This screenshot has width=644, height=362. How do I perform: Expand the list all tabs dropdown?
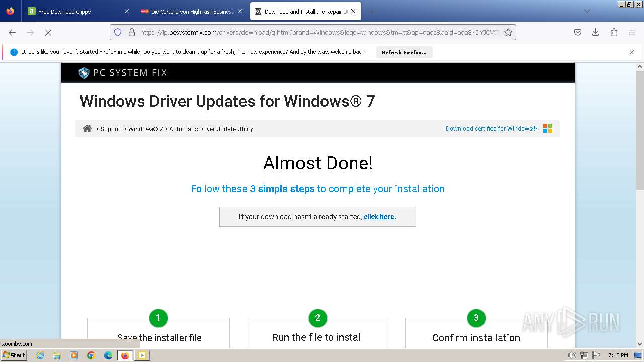point(587,11)
